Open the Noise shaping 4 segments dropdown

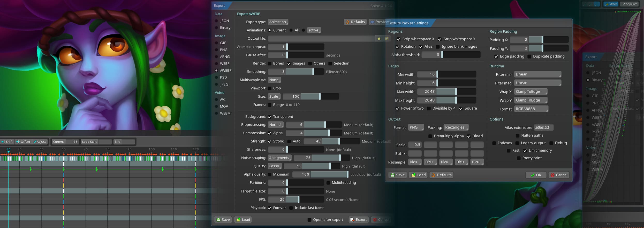coord(279,158)
